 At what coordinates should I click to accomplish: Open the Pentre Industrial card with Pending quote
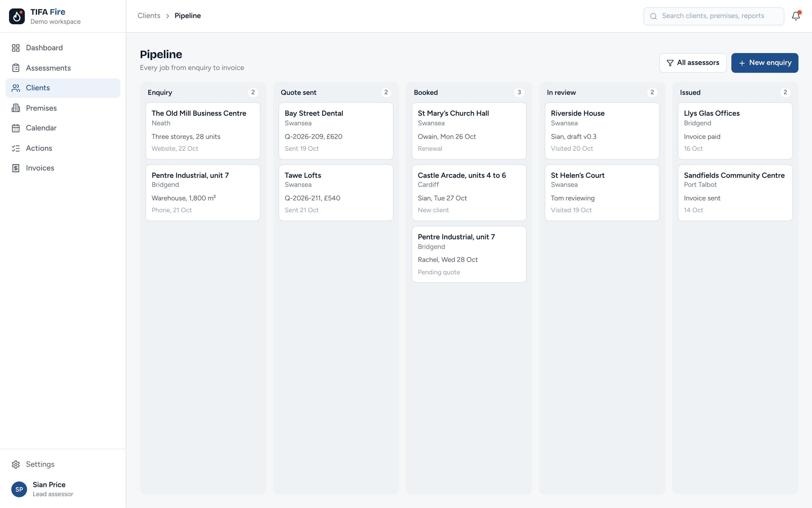(469, 254)
